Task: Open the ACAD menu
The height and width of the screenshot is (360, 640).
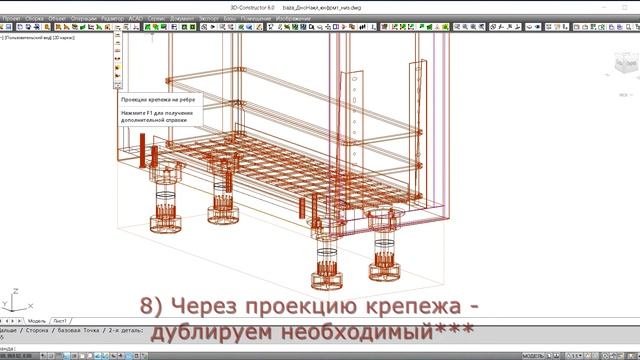Action: pos(136,18)
